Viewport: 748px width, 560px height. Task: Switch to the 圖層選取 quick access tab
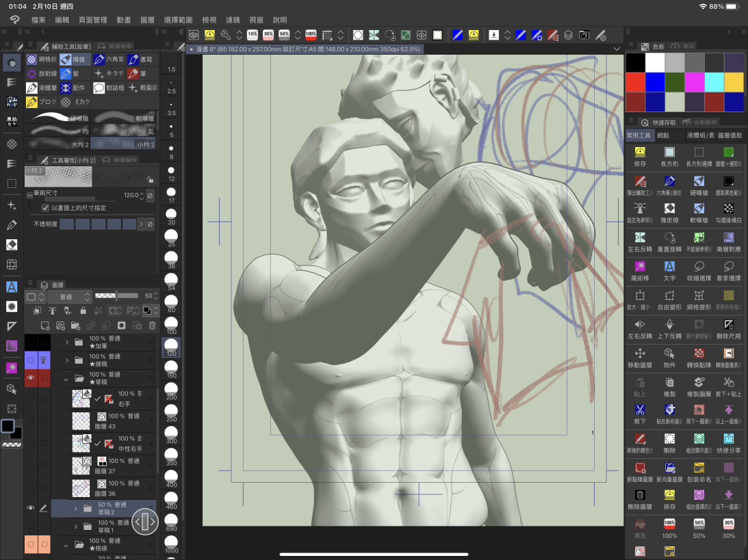pos(730,135)
